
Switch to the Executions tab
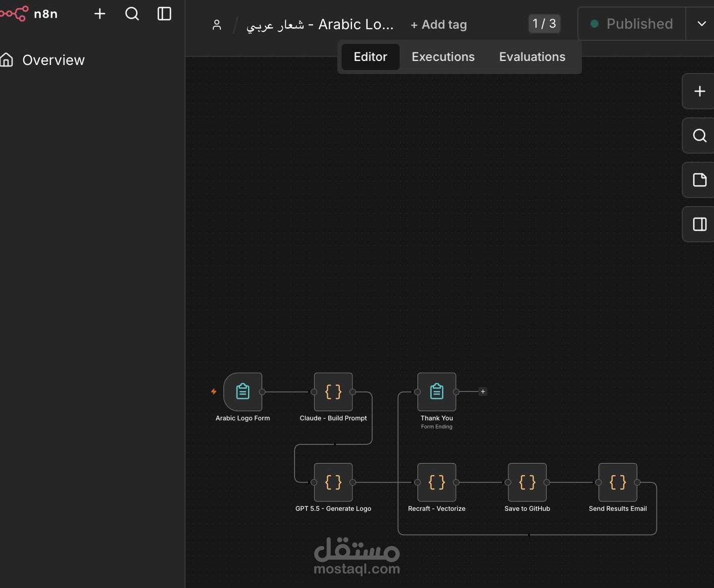[443, 57]
